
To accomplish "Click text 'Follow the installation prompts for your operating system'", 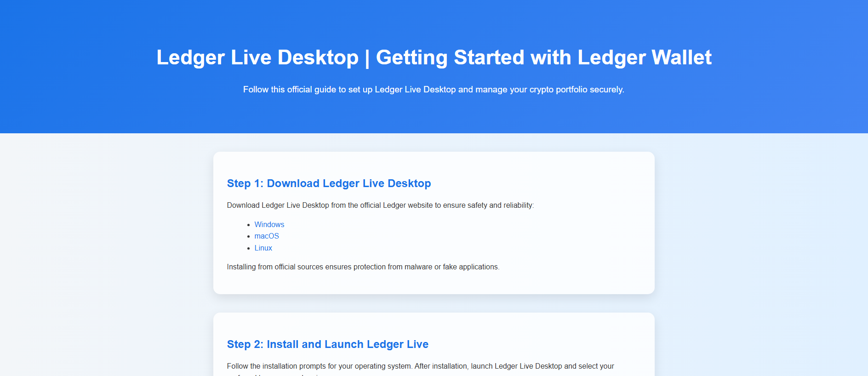I will pos(320,366).
